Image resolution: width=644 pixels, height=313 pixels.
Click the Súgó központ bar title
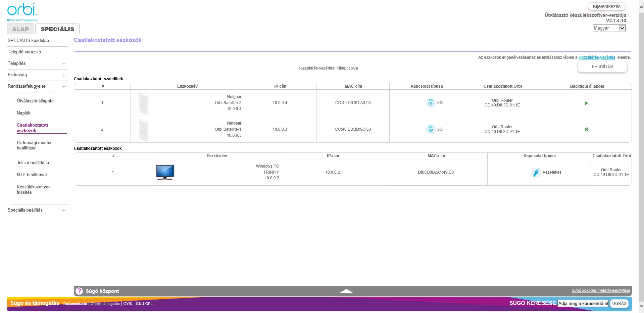pyautogui.click(x=102, y=291)
